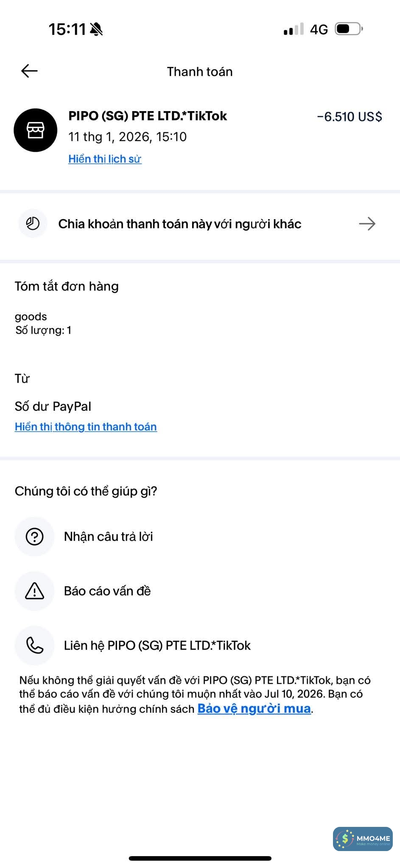
Task: Open split payment arrow on the right
Action: pos(367,223)
